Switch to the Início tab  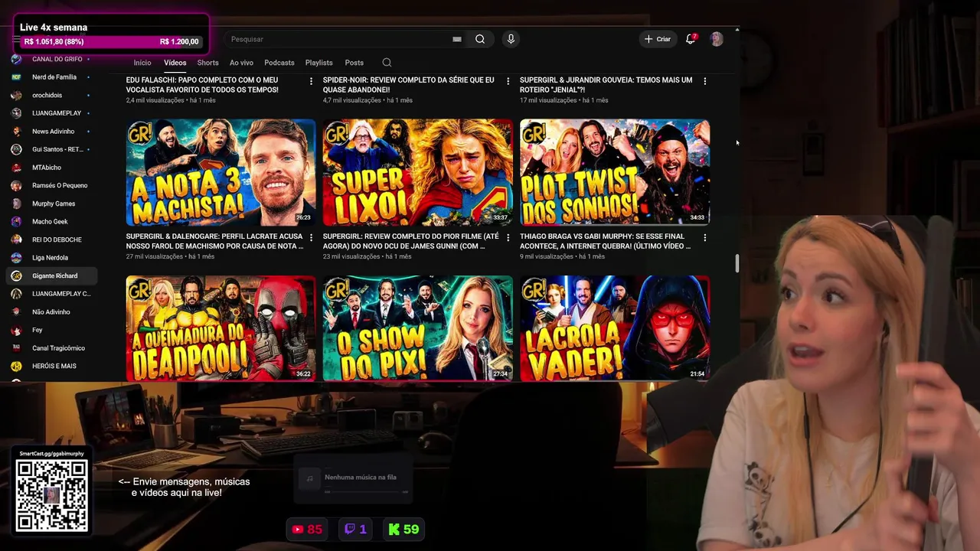click(x=142, y=63)
